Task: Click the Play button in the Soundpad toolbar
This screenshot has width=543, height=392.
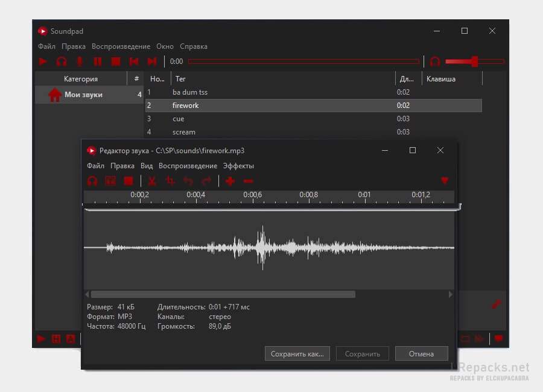Action: [x=43, y=62]
